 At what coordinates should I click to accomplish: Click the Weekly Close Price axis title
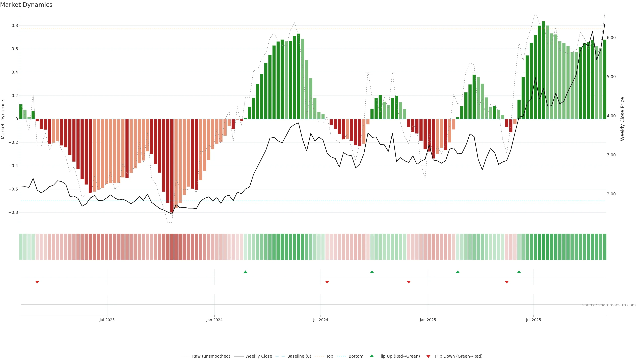(622, 119)
